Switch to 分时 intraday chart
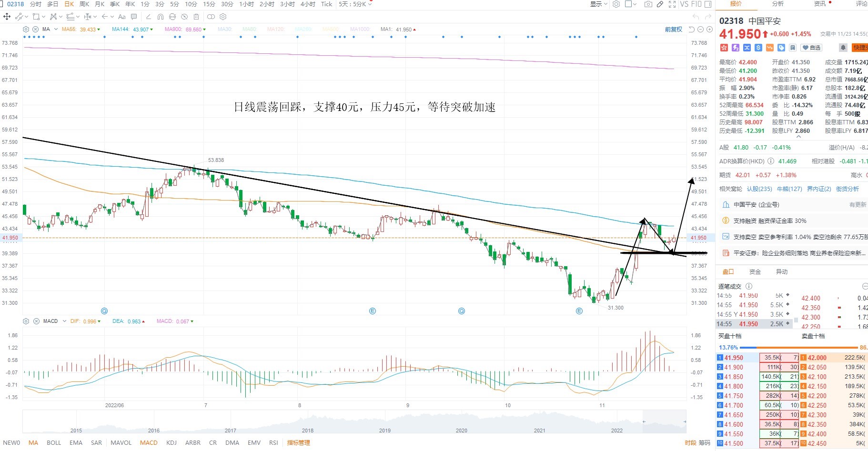This screenshot has width=868, height=451. coord(36,4)
